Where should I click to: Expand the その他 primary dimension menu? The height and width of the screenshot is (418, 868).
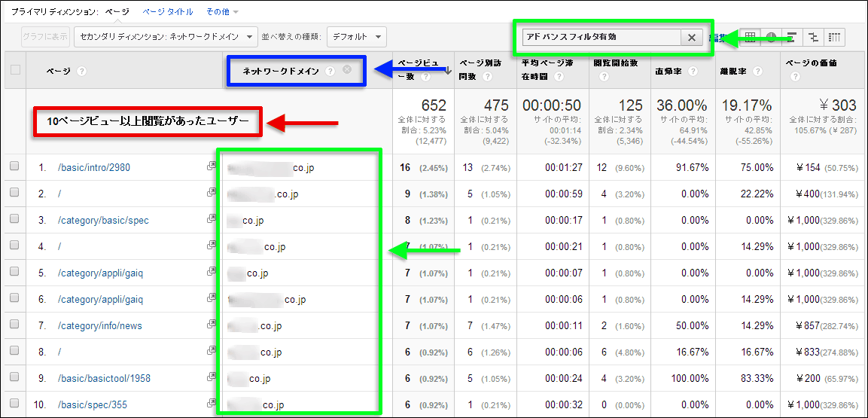tap(224, 12)
